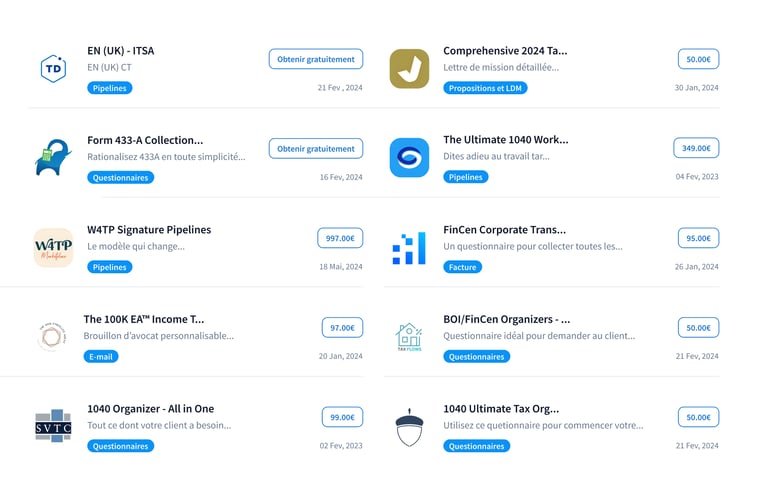Click the 100K EA Income circular logo
This screenshot has width=768, height=491.
point(51,337)
